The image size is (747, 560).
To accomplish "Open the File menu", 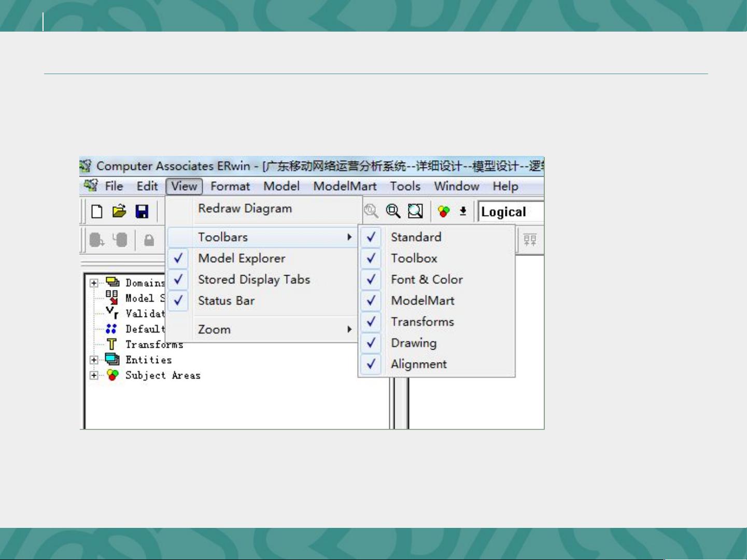I will (x=114, y=186).
